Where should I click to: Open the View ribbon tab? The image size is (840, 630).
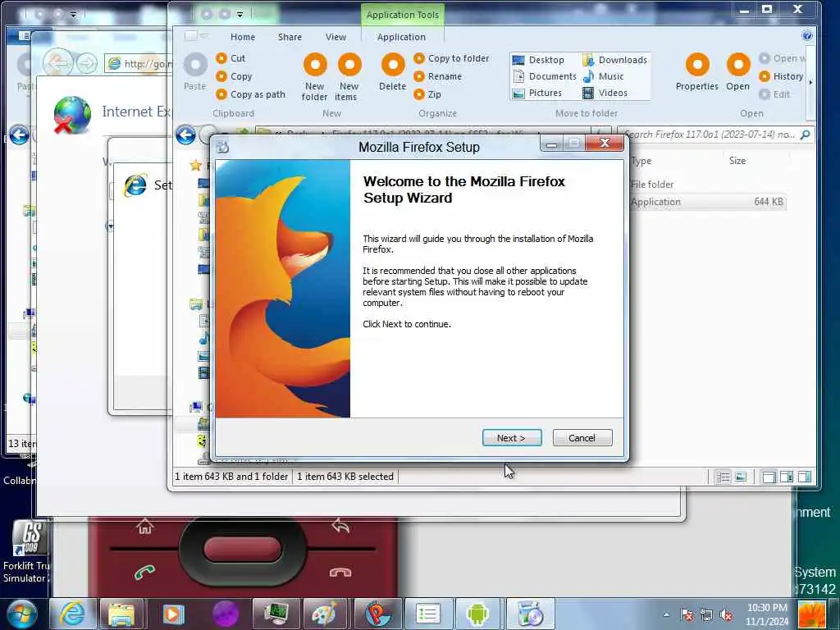click(x=336, y=37)
